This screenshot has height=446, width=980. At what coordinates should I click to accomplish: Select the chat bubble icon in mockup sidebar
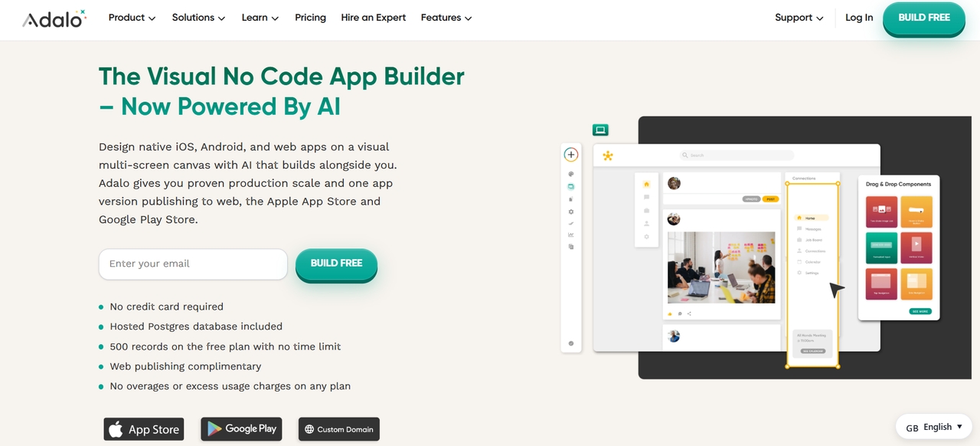[646, 197]
